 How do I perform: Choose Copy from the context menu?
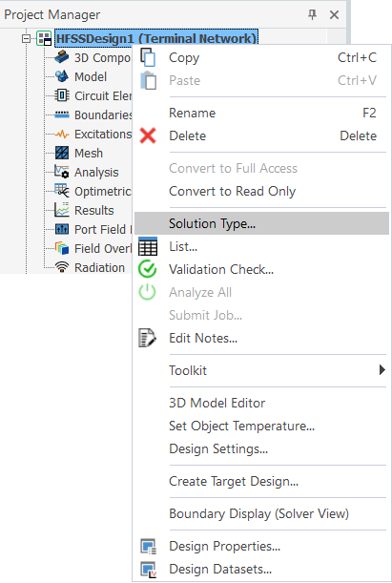[261, 57]
